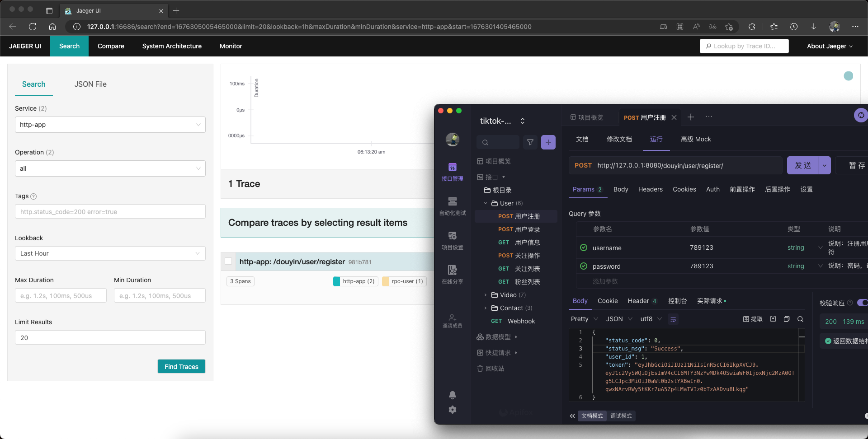Screen dimensions: 868x439
Task: Click 提取 extract icon in response toolbar
Action: [753, 319]
